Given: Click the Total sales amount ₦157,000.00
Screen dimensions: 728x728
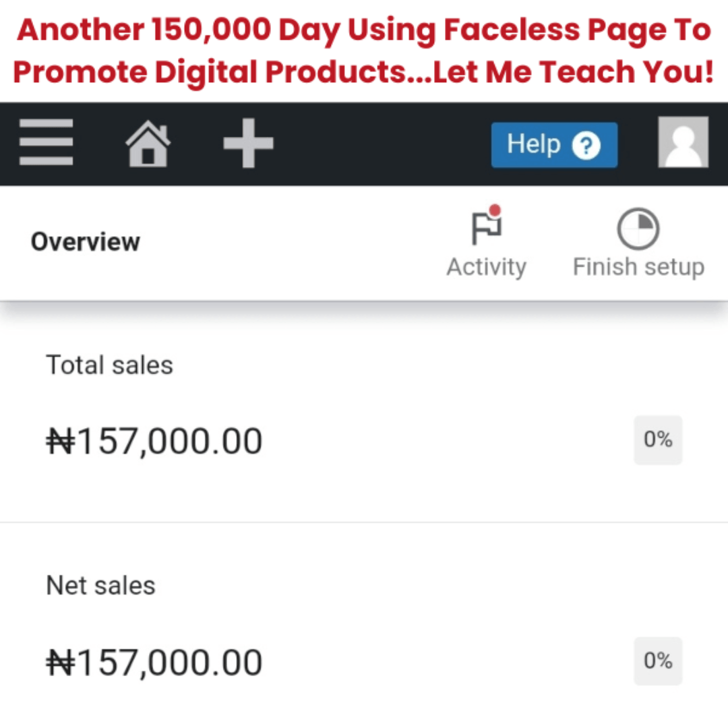Looking at the screenshot, I should click(x=154, y=442).
